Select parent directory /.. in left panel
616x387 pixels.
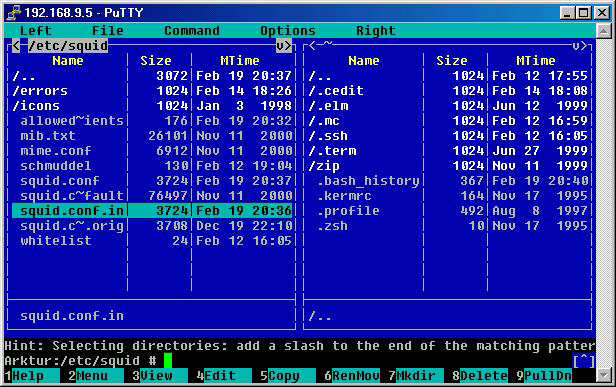click(152, 76)
